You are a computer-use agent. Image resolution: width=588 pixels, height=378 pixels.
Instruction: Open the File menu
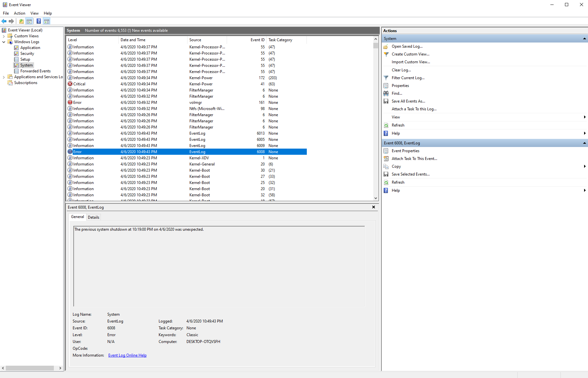tap(6, 13)
